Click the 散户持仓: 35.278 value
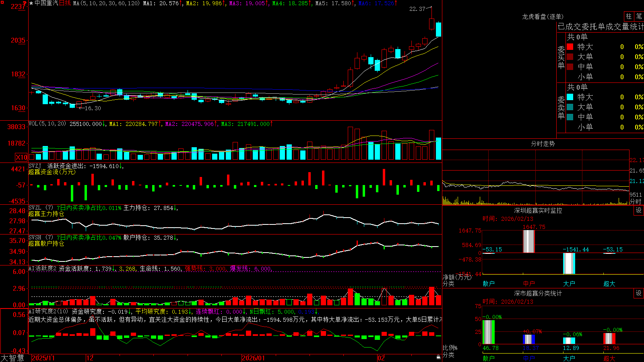Image resolution: width=644 pixels, height=362 pixels. pos(148,238)
